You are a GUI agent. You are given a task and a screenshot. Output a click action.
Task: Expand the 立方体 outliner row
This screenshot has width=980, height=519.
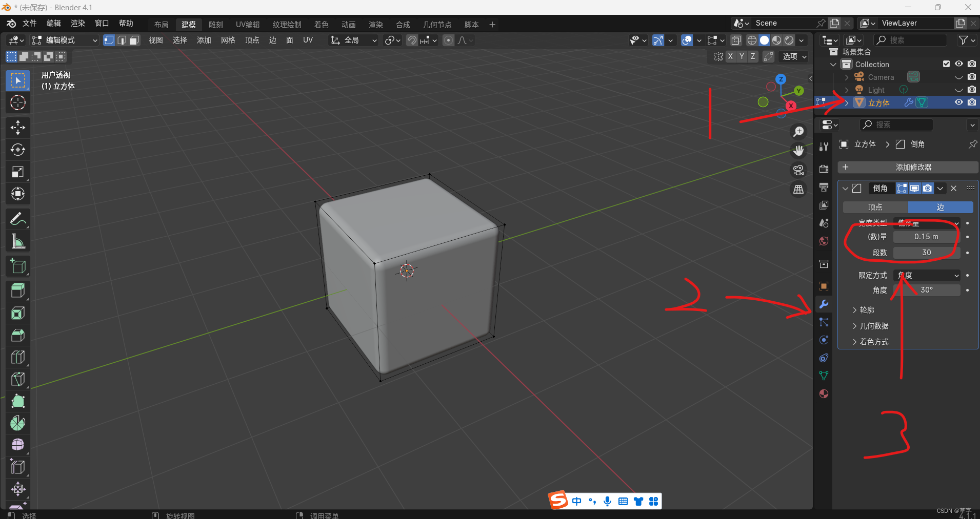847,102
